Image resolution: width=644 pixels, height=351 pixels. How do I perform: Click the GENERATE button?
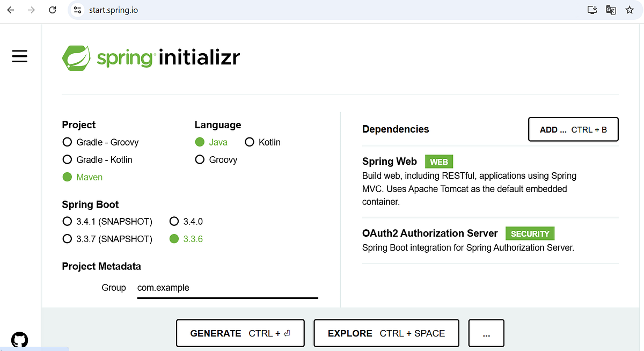[240, 333]
